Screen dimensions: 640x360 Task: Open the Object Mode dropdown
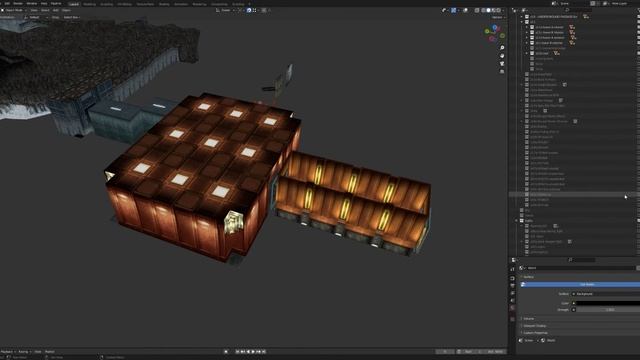[13, 10]
